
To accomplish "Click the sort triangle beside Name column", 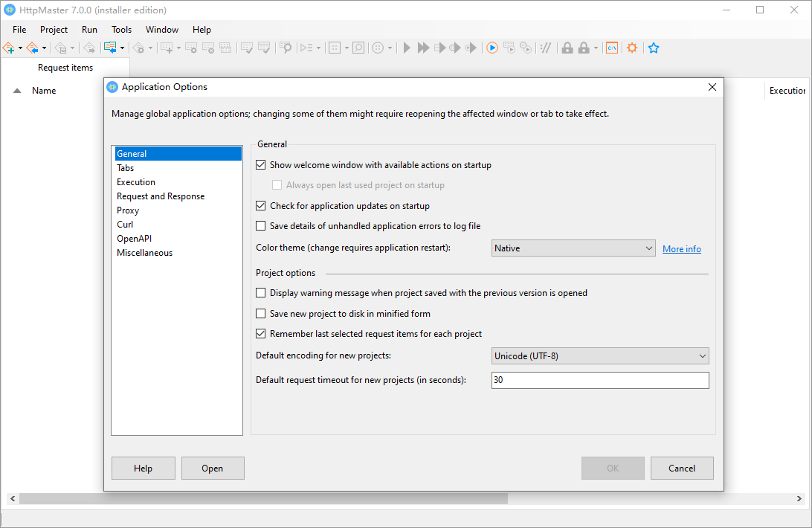I will 17,91.
